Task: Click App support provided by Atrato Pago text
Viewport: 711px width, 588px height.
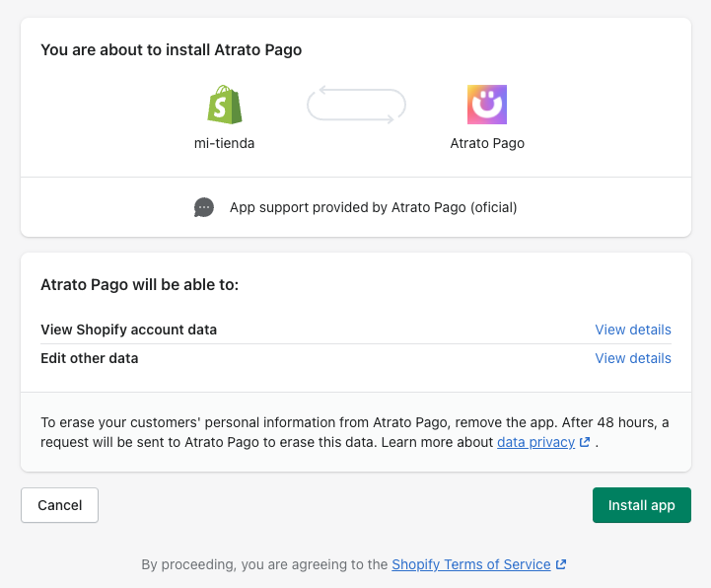Action: click(x=373, y=207)
